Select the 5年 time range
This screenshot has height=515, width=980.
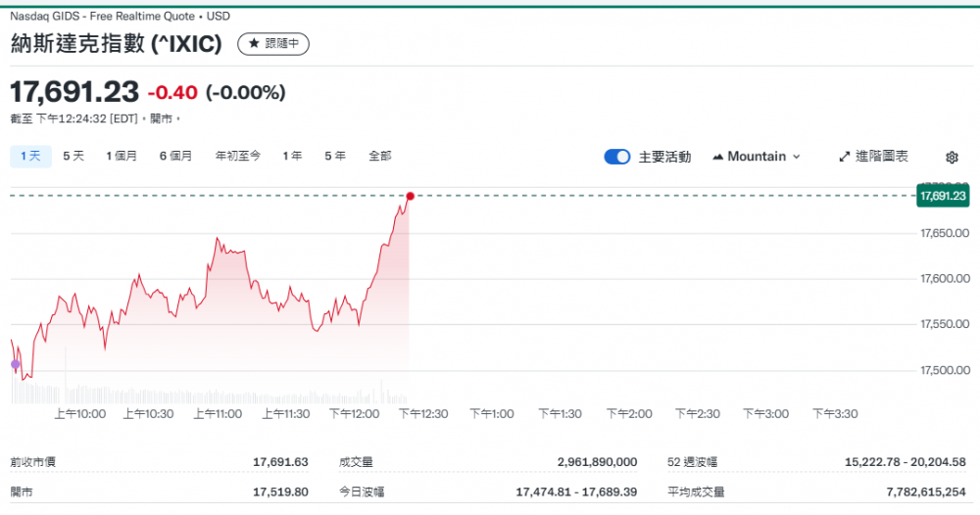tap(335, 156)
